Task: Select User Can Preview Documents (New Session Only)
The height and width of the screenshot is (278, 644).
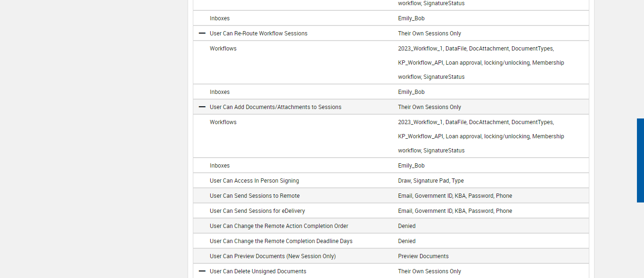Action: (272, 256)
